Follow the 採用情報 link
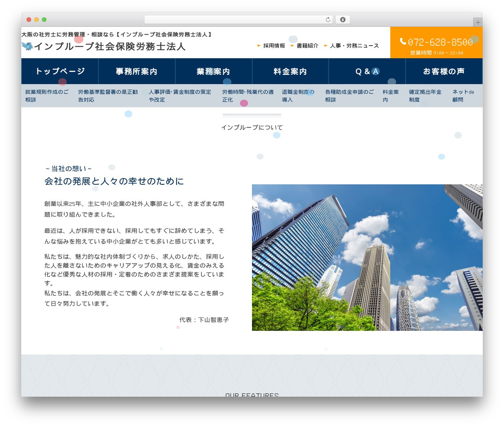504x427 pixels. [x=274, y=46]
